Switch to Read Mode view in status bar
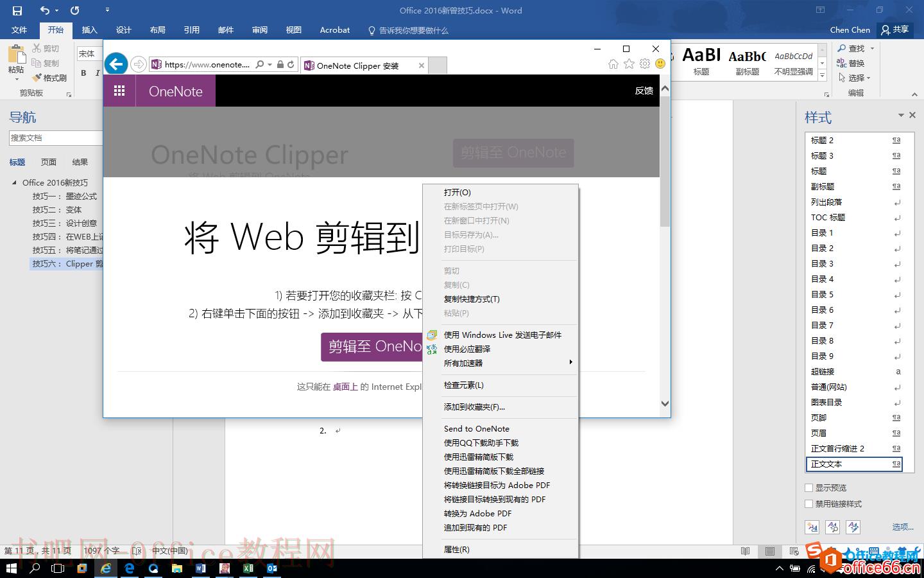Viewport: 924px width, 578px height. [745, 551]
